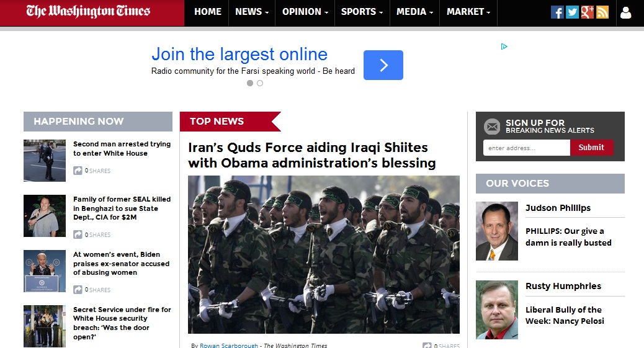This screenshot has height=348, width=644.
Task: Click the email address input field
Action: (526, 148)
